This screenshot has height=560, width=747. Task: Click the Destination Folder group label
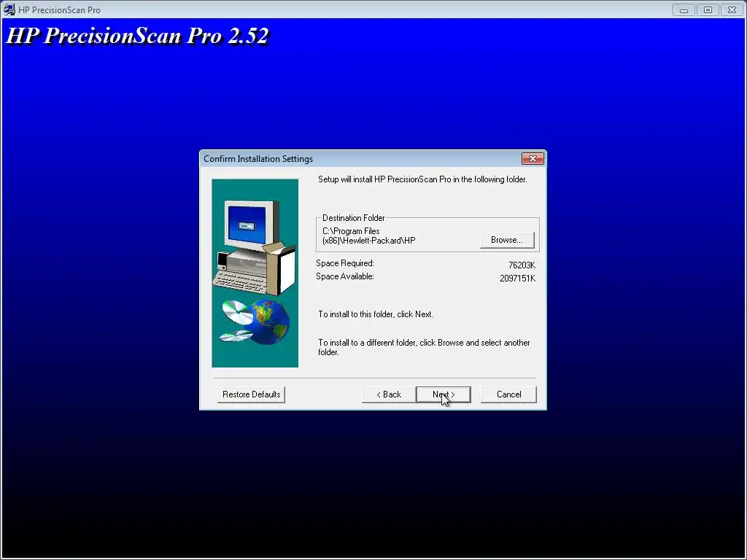coord(354,218)
